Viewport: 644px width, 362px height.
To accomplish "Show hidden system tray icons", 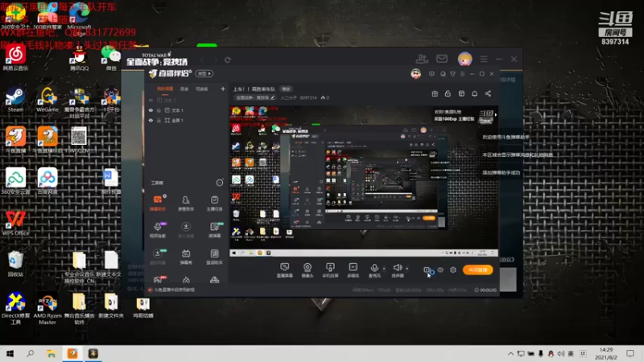I will coord(510,353).
